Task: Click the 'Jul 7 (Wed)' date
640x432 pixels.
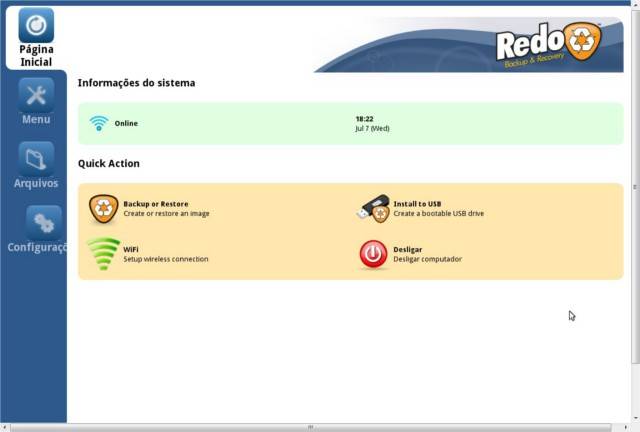Action: (372, 129)
